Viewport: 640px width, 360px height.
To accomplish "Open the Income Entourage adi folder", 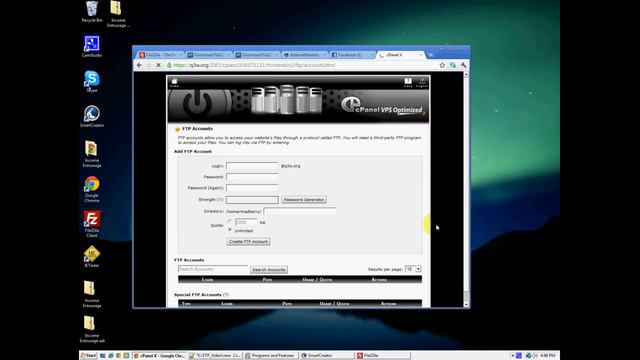I will pos(92,329).
